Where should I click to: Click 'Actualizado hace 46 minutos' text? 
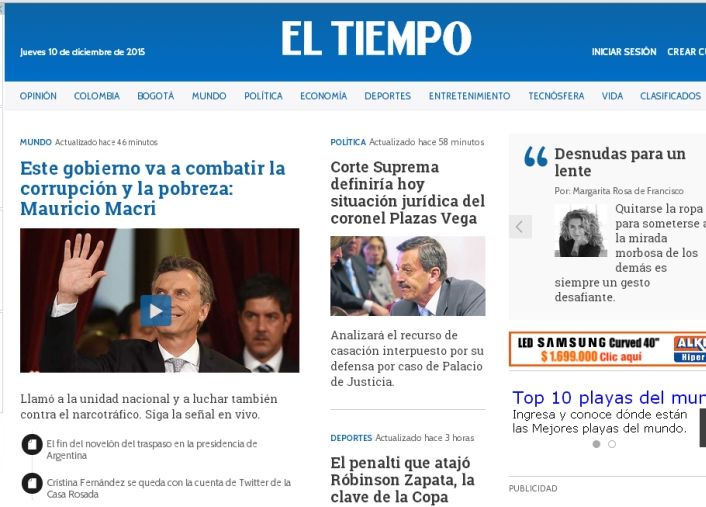(x=106, y=142)
